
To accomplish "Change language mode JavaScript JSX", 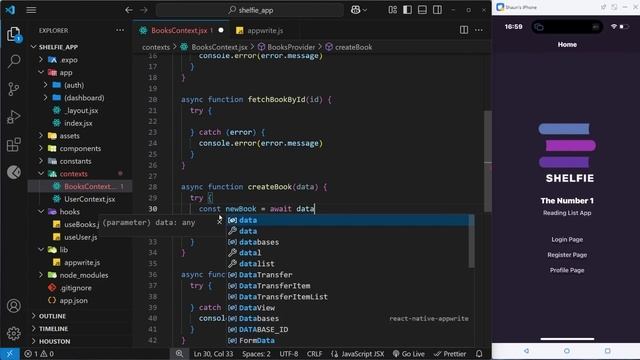I will tap(358, 354).
